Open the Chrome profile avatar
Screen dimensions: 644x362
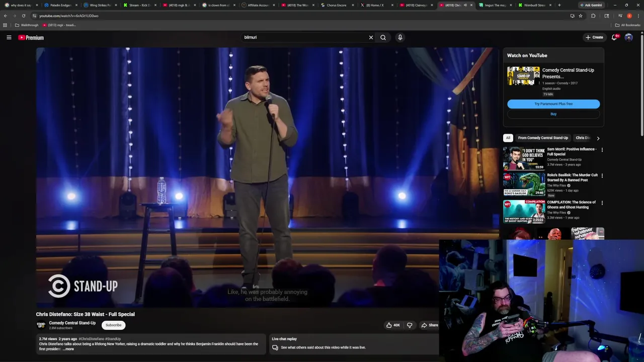[629, 16]
